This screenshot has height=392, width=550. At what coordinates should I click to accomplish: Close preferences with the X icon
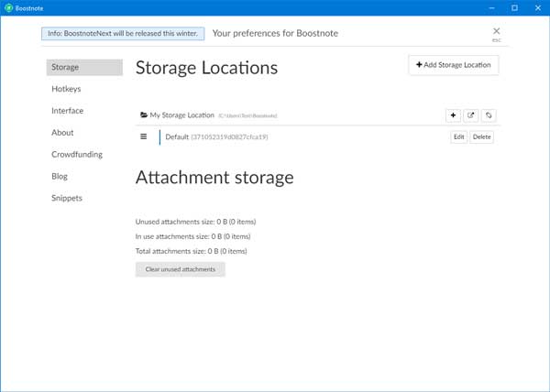pyautogui.click(x=497, y=31)
